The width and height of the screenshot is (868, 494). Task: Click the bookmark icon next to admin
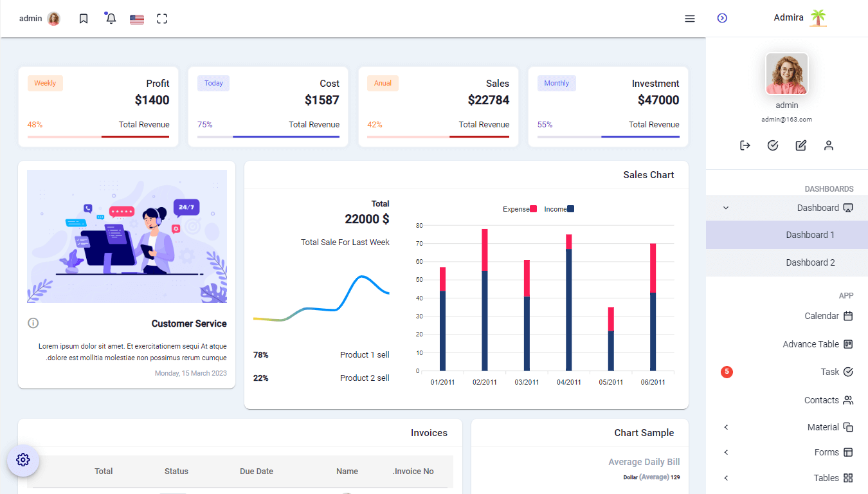83,18
